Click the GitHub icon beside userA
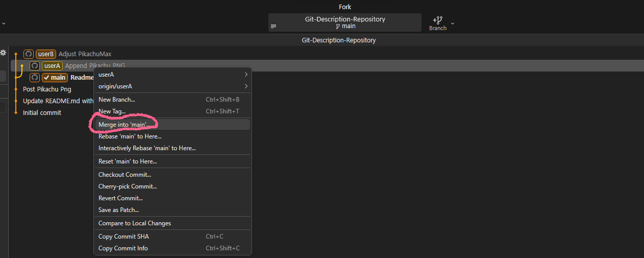The width and height of the screenshot is (644, 258). tap(35, 66)
